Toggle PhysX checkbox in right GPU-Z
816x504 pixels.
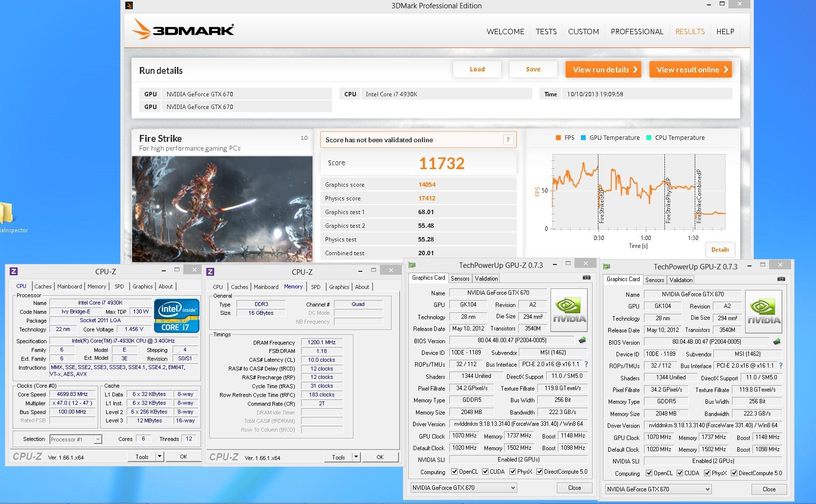[707, 473]
